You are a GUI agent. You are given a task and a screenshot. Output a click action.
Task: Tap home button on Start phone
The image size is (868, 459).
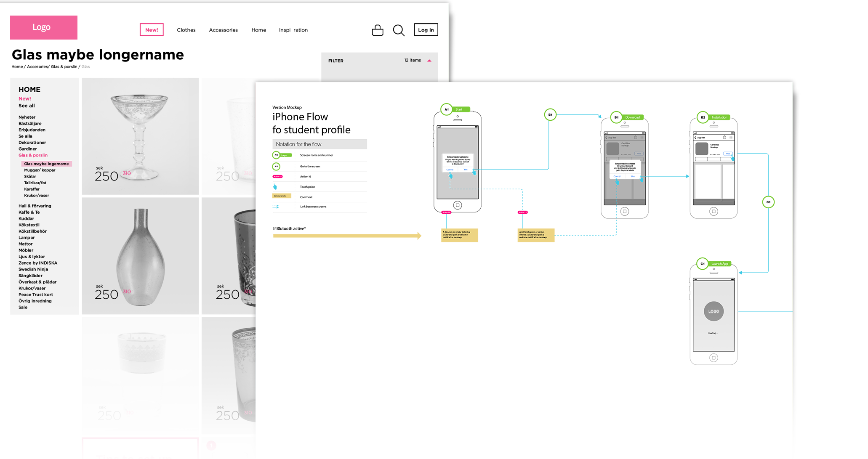pyautogui.click(x=458, y=205)
